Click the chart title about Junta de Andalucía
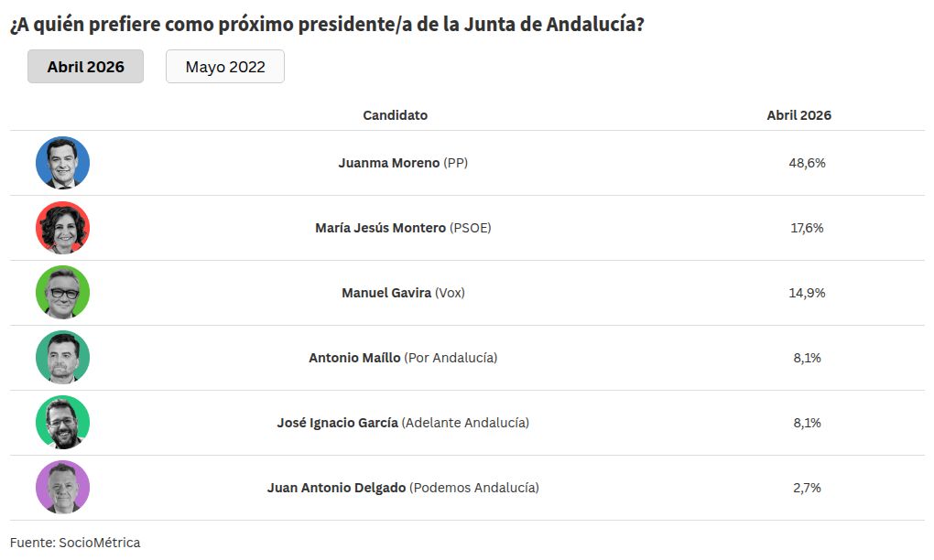The height and width of the screenshot is (560, 934). [x=327, y=25]
